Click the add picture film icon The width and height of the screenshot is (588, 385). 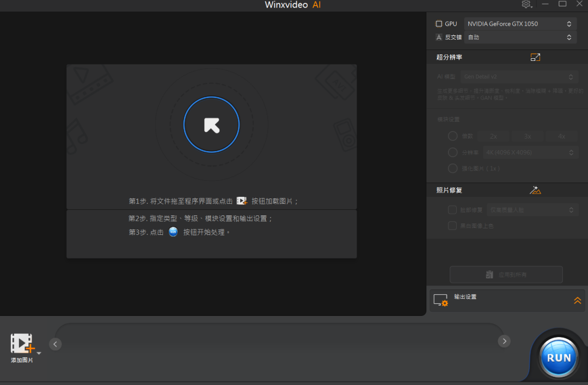(22, 344)
